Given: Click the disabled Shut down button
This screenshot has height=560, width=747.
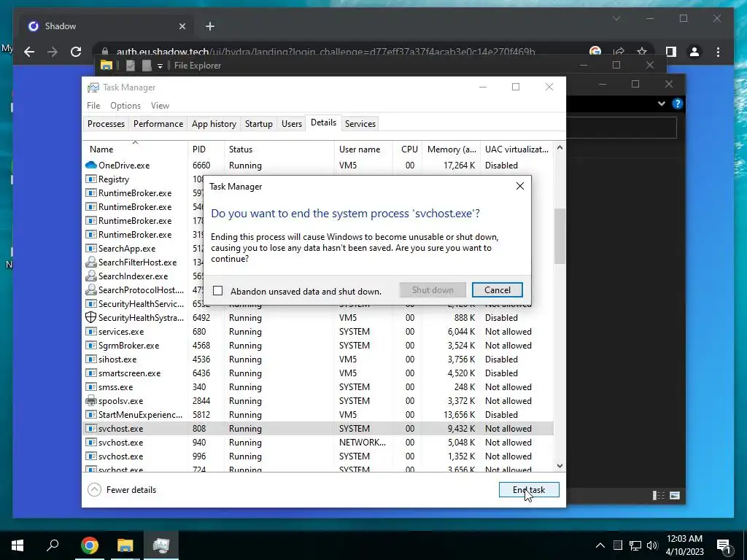Looking at the screenshot, I should click(x=433, y=290).
